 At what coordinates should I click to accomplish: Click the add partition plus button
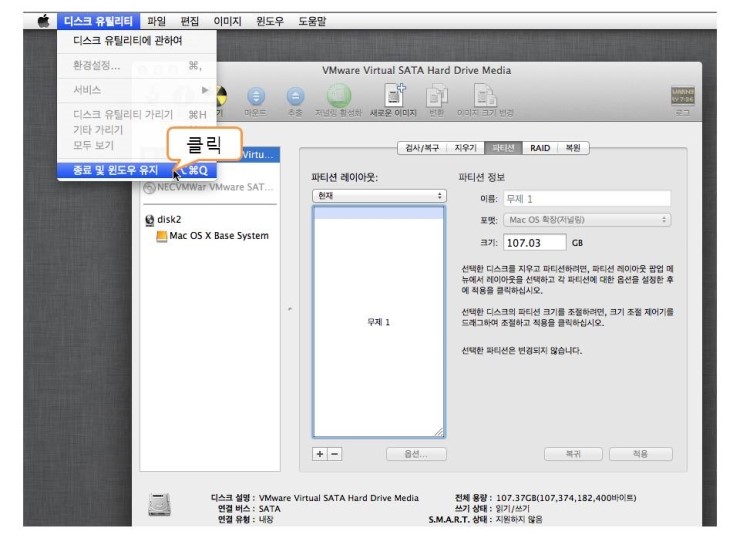320,453
